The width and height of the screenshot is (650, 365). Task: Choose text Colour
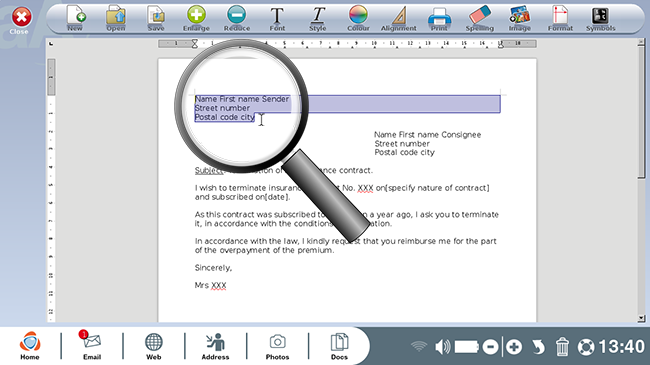358,18
